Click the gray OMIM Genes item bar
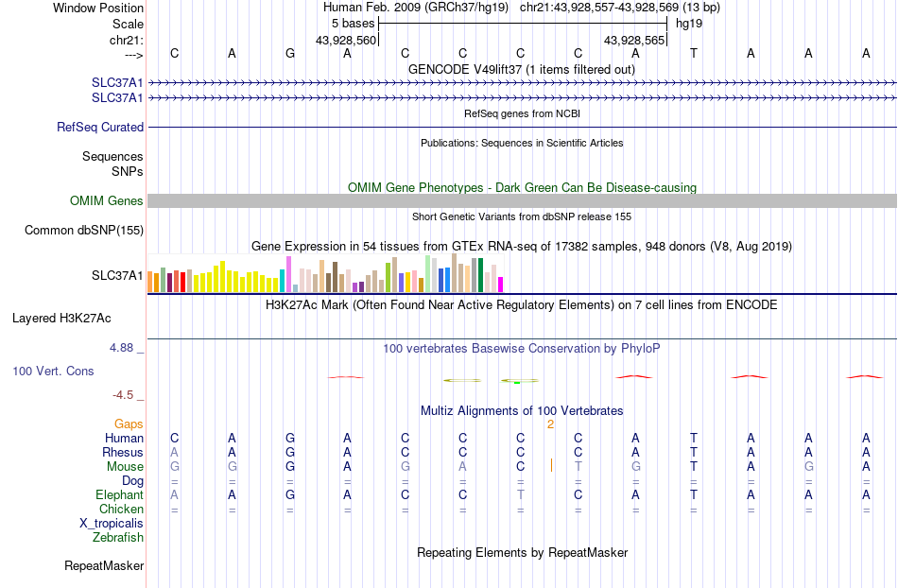 pos(523,200)
